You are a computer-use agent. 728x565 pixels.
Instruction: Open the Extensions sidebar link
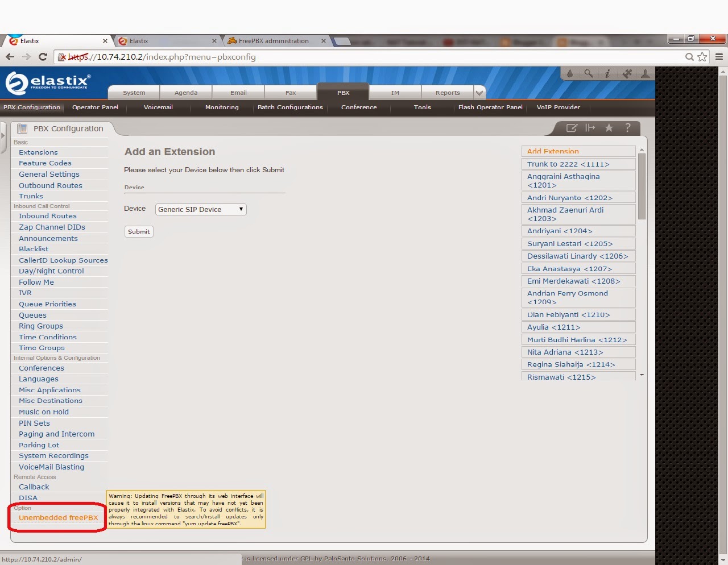click(38, 152)
